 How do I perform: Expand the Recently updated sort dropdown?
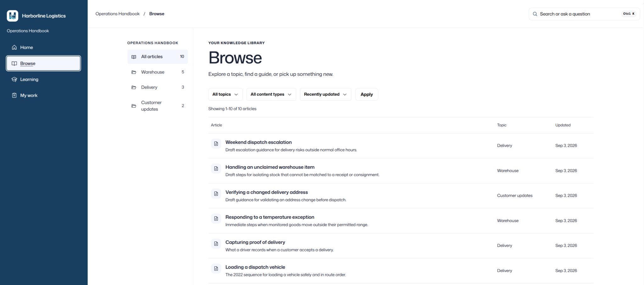tap(325, 94)
